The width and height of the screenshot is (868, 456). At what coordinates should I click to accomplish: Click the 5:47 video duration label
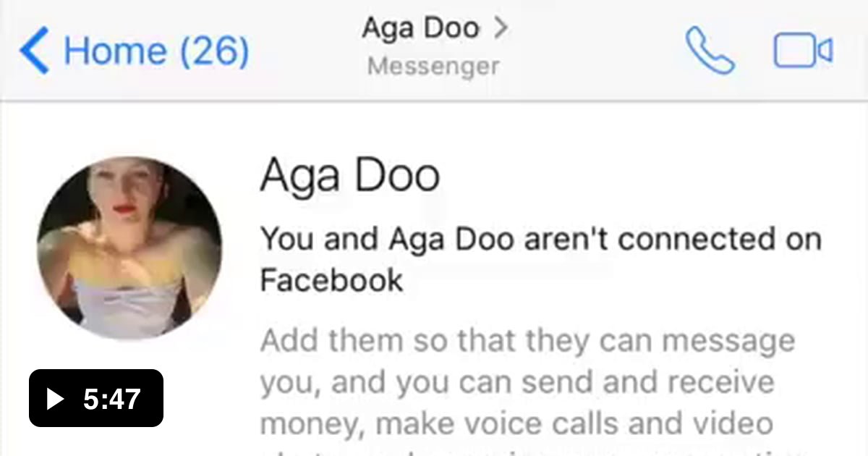(x=112, y=398)
